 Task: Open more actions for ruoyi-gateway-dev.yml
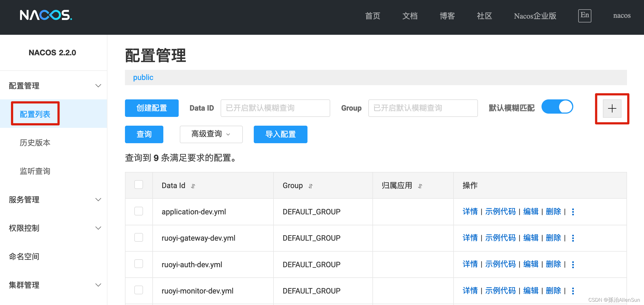coord(573,238)
